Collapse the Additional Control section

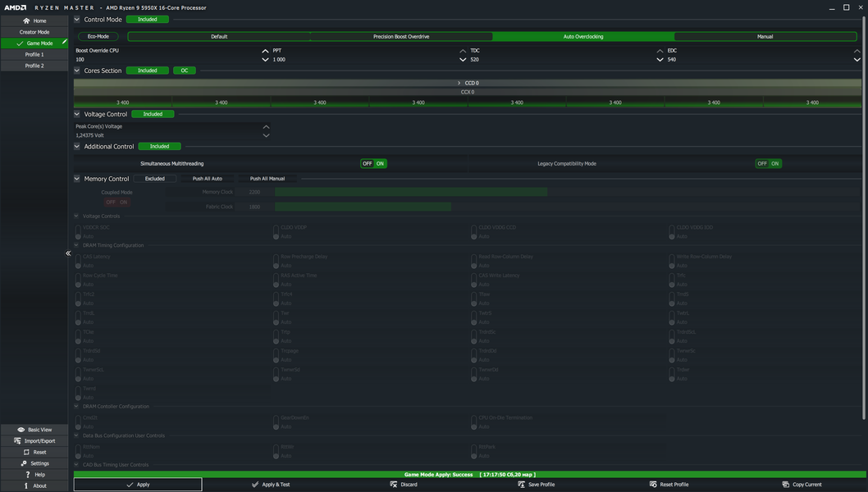click(77, 146)
